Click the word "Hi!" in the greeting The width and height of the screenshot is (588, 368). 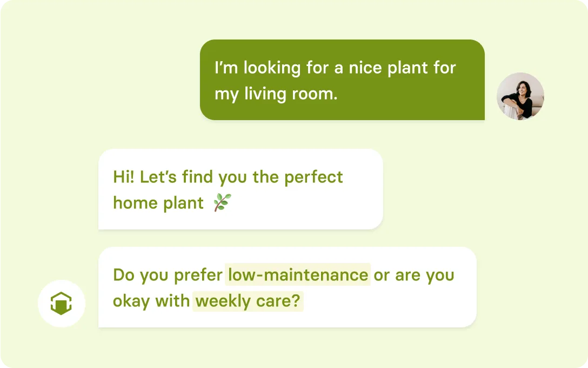pyautogui.click(x=123, y=177)
